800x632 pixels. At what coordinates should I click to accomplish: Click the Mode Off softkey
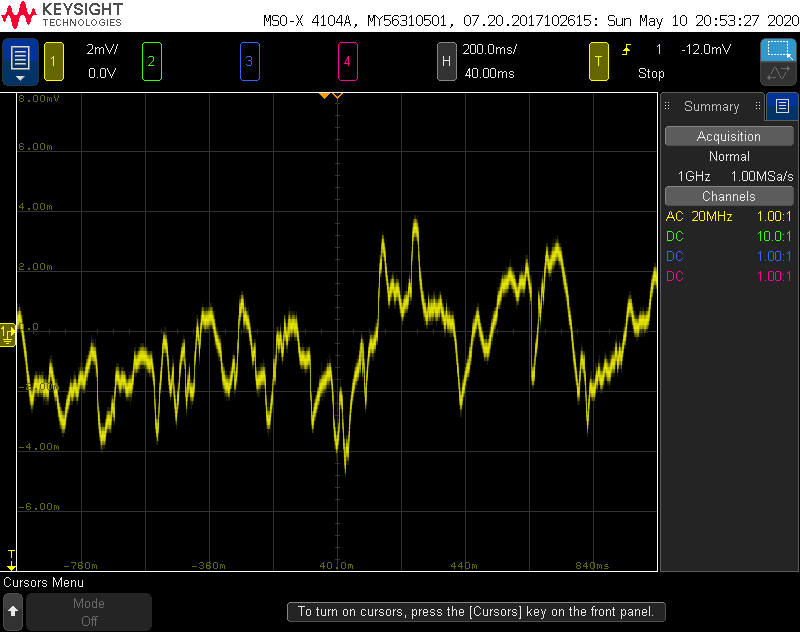tap(89, 612)
